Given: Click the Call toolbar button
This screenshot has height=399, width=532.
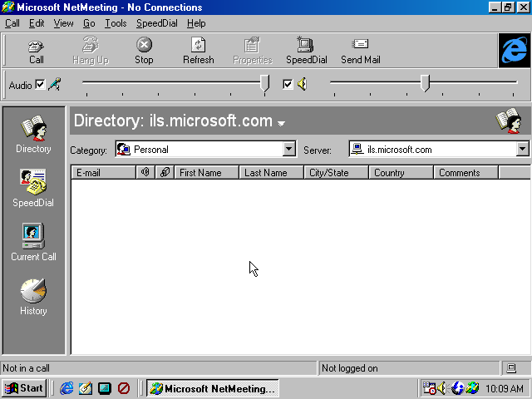Looking at the screenshot, I should (36, 52).
